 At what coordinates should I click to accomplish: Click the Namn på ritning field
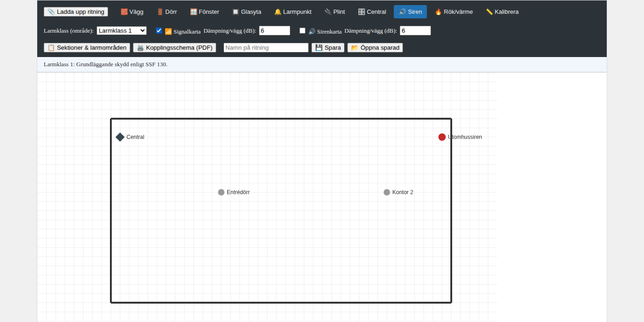point(266,48)
